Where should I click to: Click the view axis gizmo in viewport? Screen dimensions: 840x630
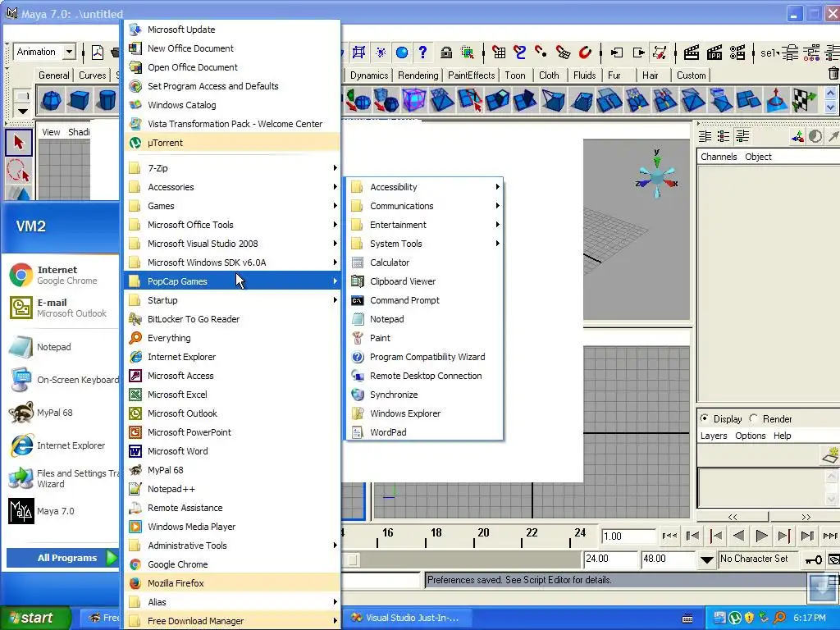coord(657,176)
